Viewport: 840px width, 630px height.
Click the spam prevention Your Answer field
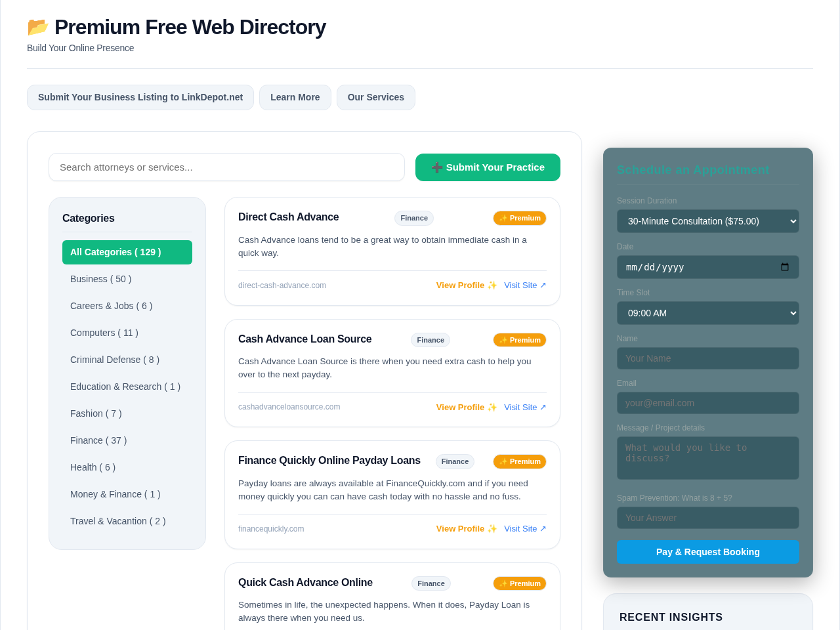click(708, 518)
